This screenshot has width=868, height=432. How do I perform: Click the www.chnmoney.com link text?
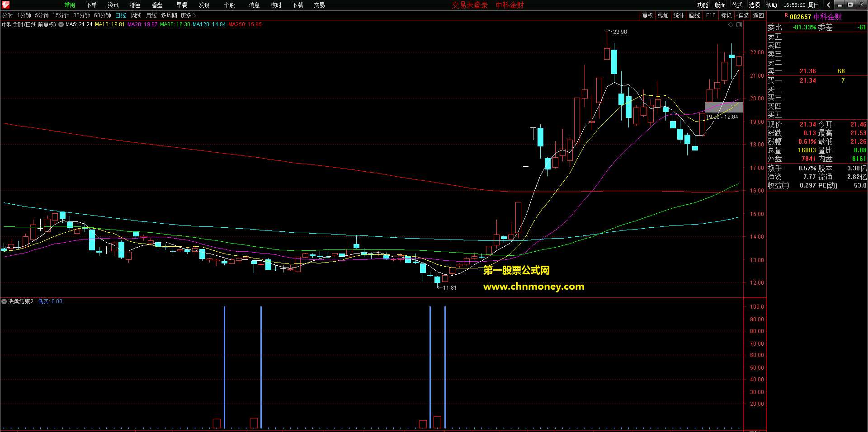point(533,286)
